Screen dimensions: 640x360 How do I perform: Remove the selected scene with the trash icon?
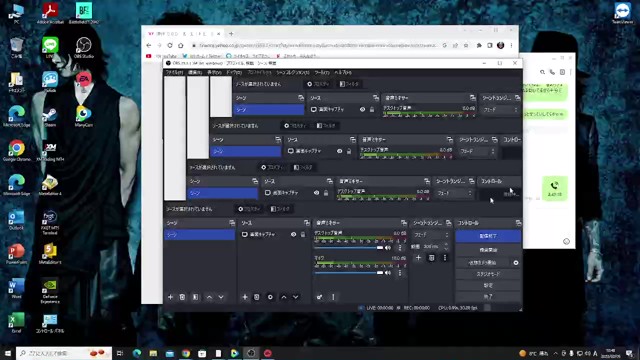182,297
